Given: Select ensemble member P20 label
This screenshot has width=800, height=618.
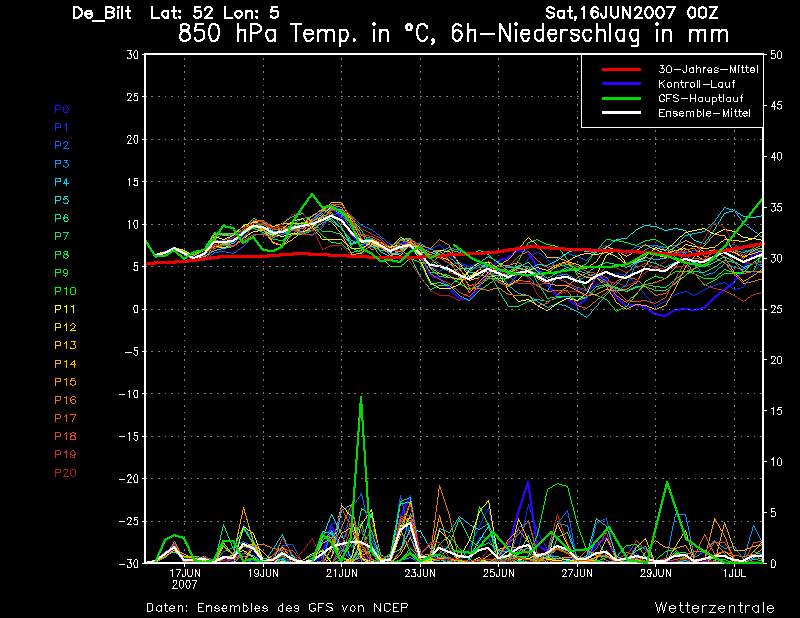Looking at the screenshot, I should click(x=65, y=472).
